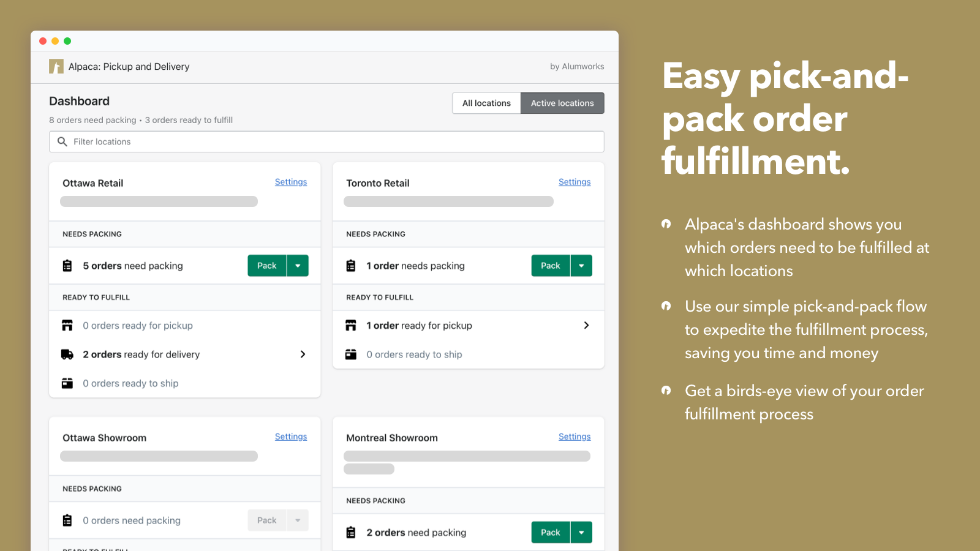The height and width of the screenshot is (551, 980).
Task: Click Ottawa Retail pickup store icon
Action: (x=67, y=326)
